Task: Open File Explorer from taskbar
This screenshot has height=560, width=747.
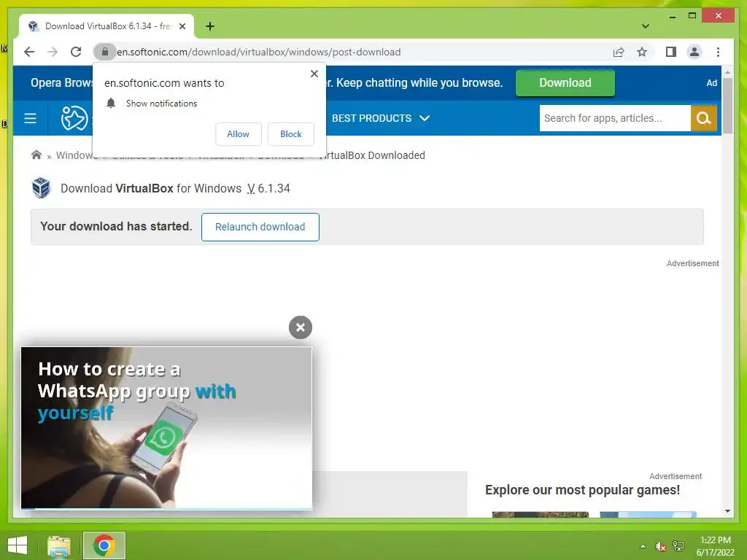Action: pyautogui.click(x=58, y=545)
